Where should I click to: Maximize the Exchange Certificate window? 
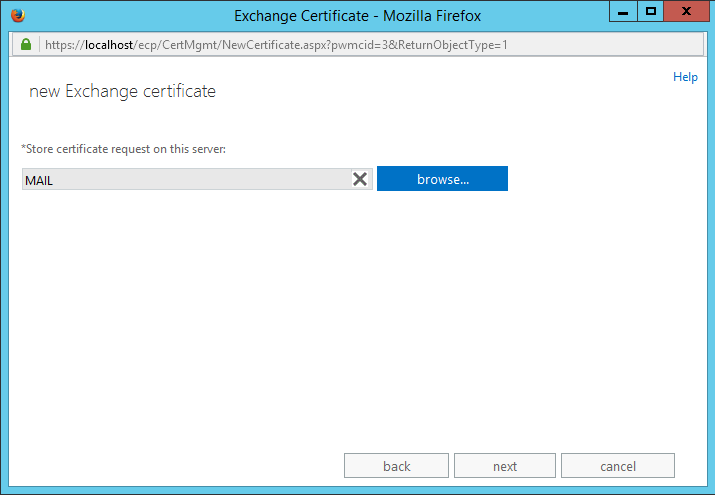(650, 14)
